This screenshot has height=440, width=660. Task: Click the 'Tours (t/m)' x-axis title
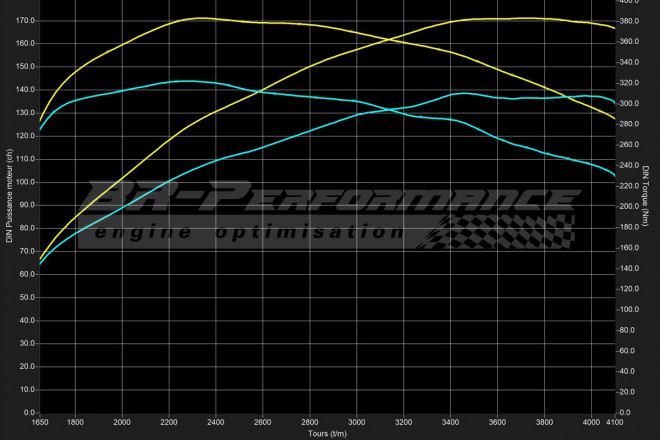pos(326,433)
